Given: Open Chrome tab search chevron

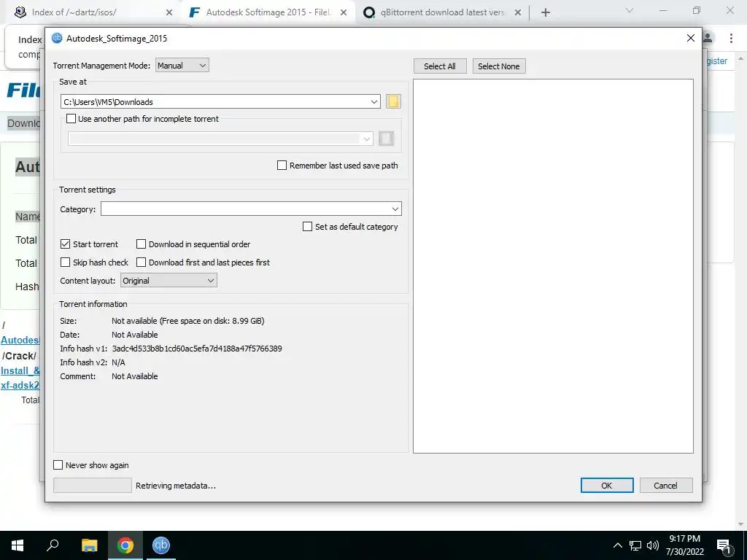Looking at the screenshot, I should [x=630, y=10].
